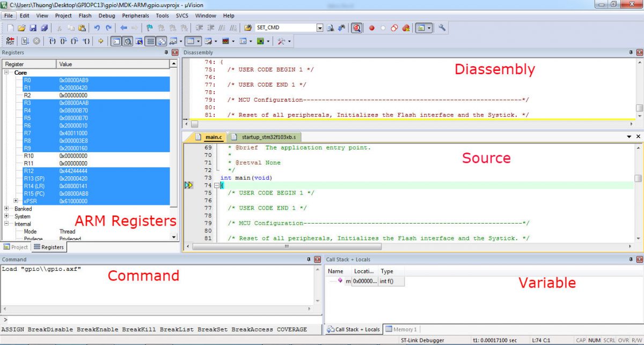The width and height of the screenshot is (644, 345).
Task: Open the SET_CMD dropdown list
Action: (319, 27)
